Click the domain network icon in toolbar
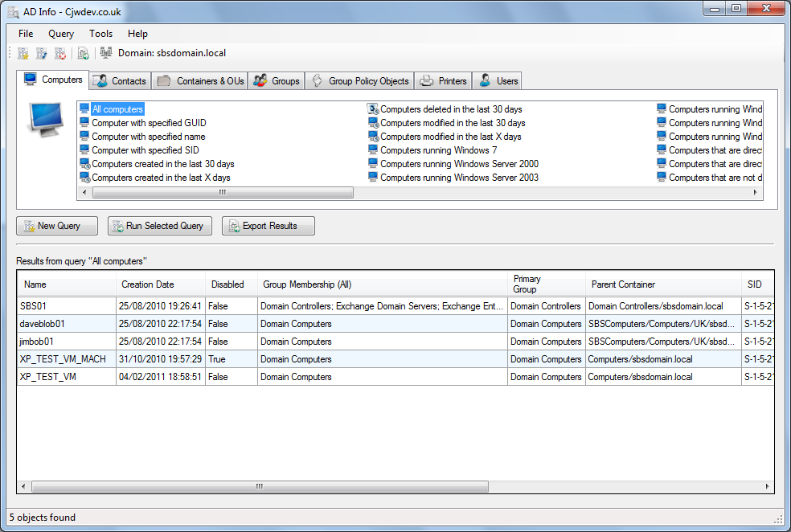This screenshot has width=791, height=532. point(106,53)
